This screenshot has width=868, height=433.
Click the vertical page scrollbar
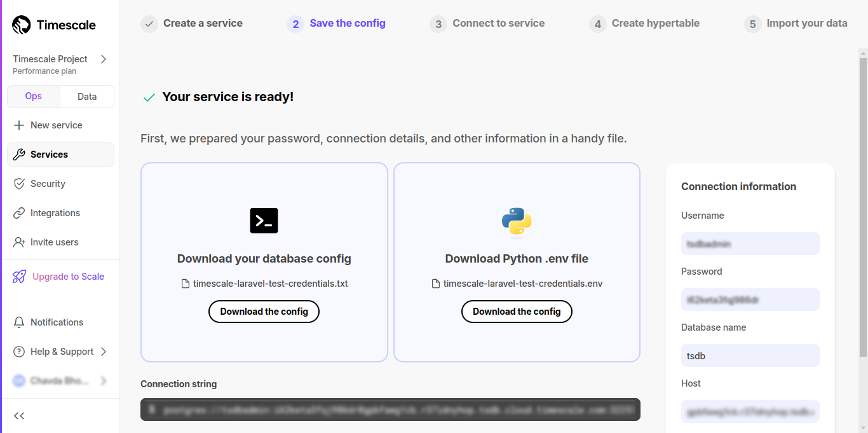[x=863, y=207]
